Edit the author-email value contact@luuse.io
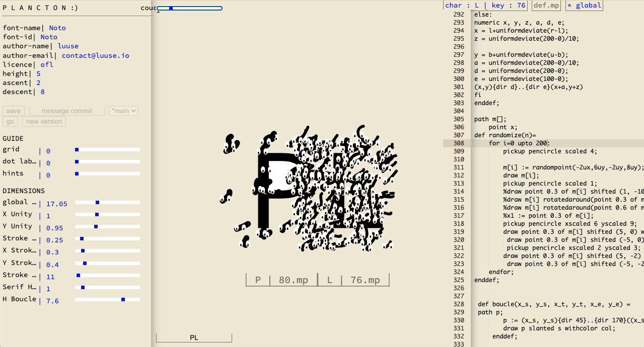The image size is (644, 347). point(95,55)
